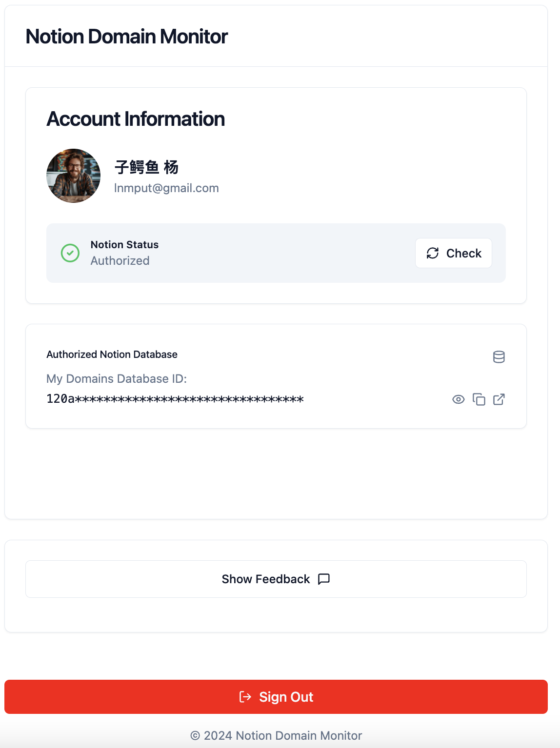
Task: Click the red Sign Out button
Action: pos(276,697)
